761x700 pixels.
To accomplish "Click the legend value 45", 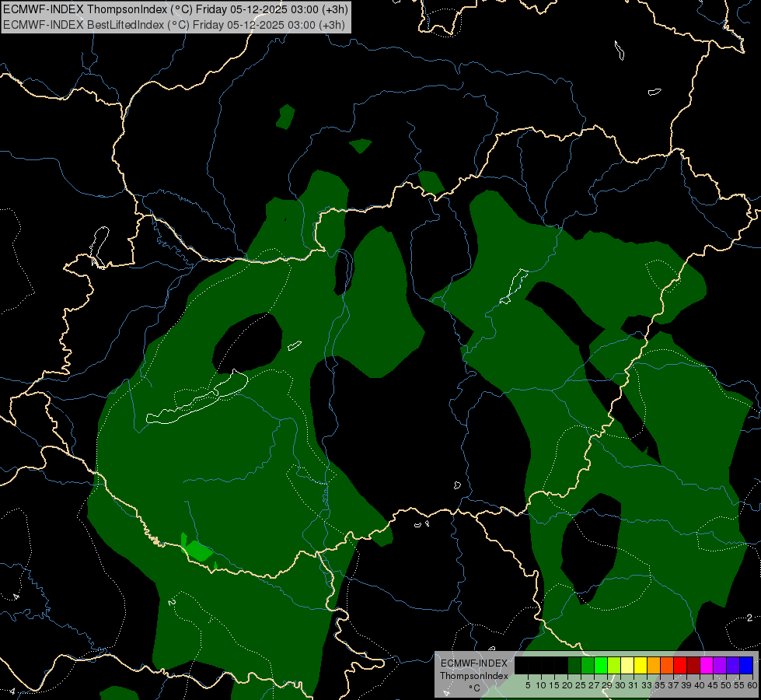I will point(713,685).
